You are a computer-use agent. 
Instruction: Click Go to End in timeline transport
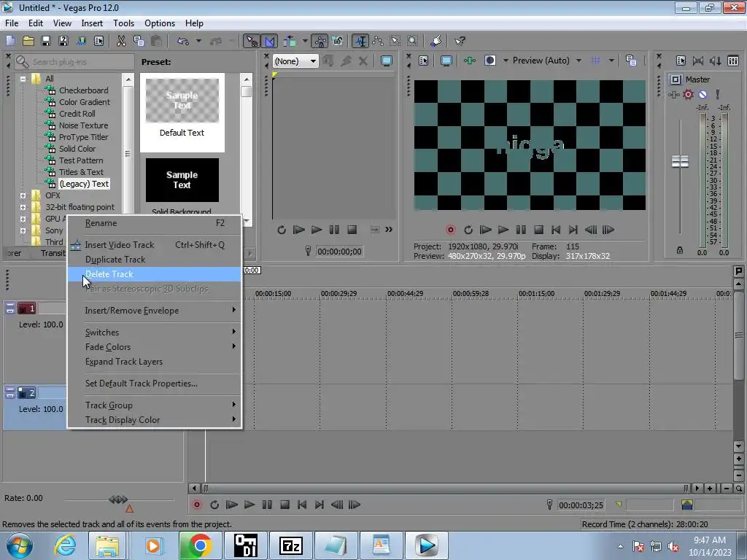320,505
